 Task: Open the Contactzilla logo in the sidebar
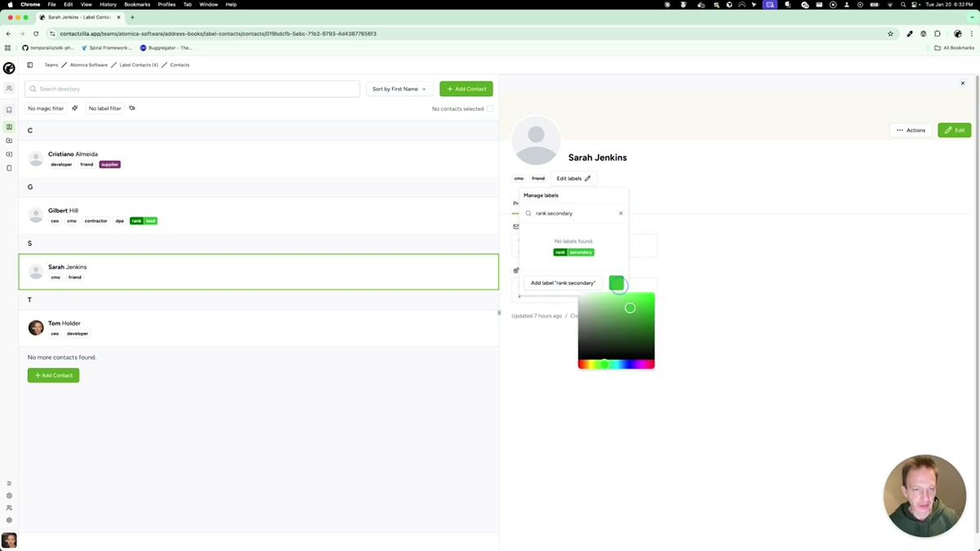[9, 69]
